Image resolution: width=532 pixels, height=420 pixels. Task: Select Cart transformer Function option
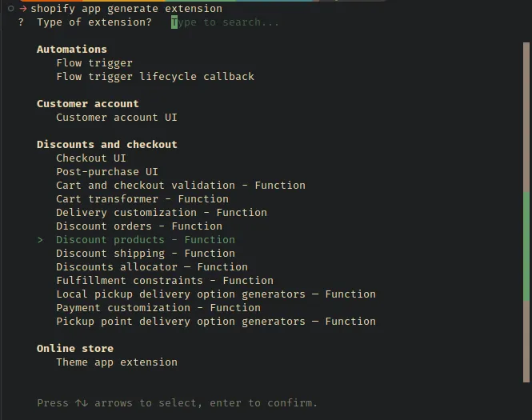[x=142, y=199]
